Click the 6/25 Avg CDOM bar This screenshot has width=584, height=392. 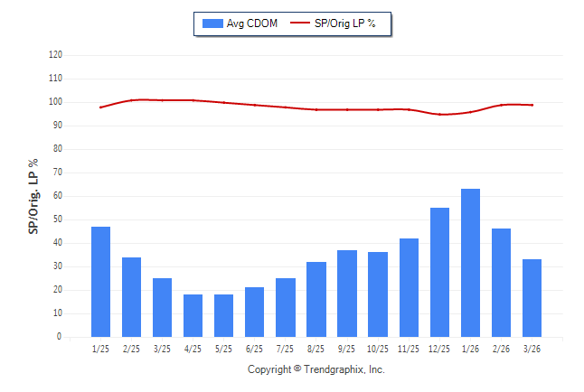(254, 313)
